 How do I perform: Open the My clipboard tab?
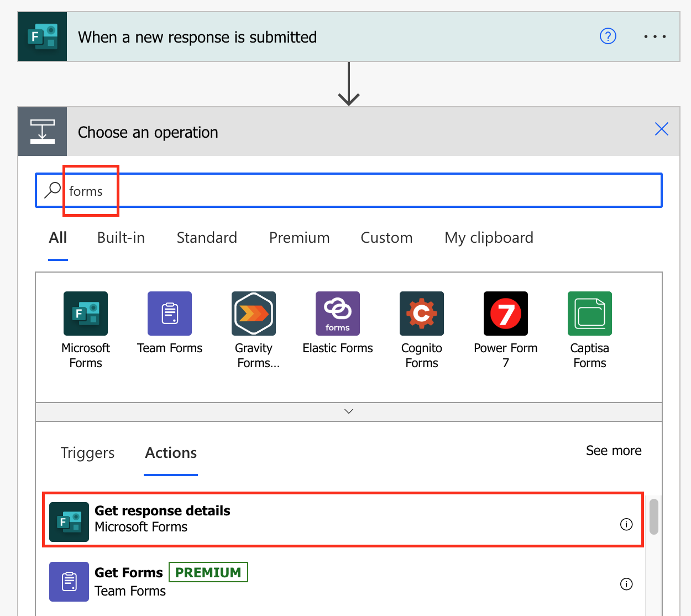[489, 238]
